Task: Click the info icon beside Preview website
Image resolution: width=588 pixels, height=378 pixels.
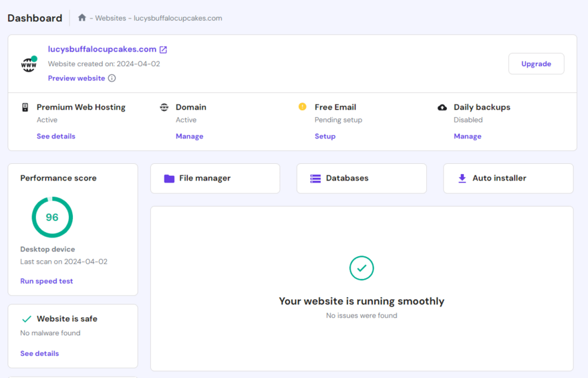Action: pyautogui.click(x=112, y=78)
